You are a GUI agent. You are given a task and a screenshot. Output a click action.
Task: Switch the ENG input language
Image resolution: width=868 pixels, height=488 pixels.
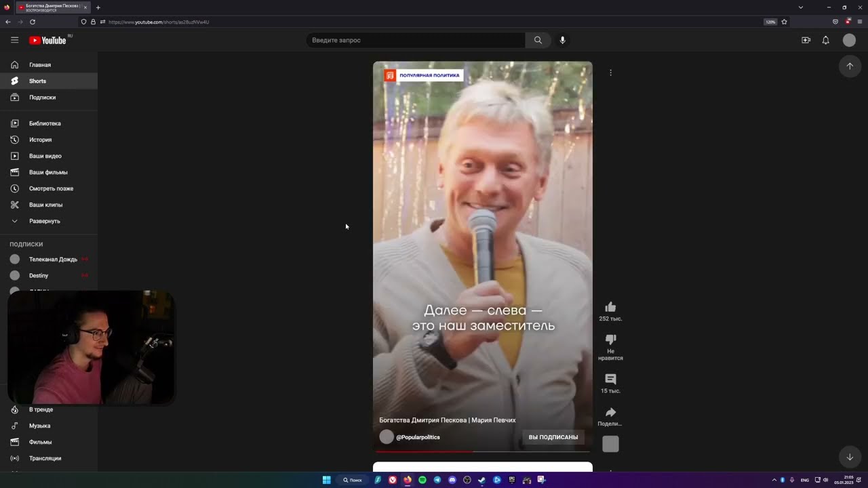[x=805, y=480]
